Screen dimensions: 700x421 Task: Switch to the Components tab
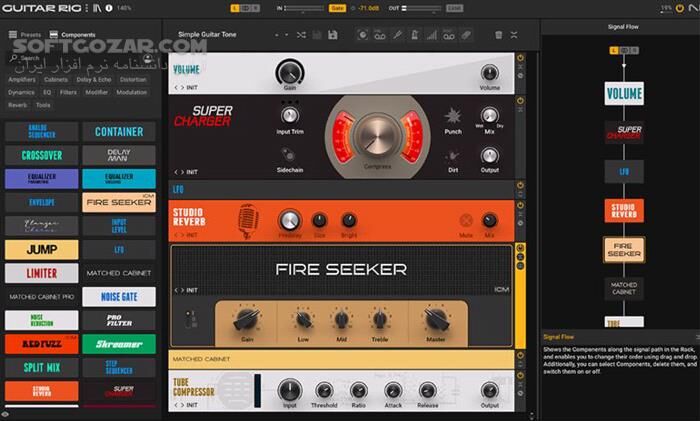72,34
